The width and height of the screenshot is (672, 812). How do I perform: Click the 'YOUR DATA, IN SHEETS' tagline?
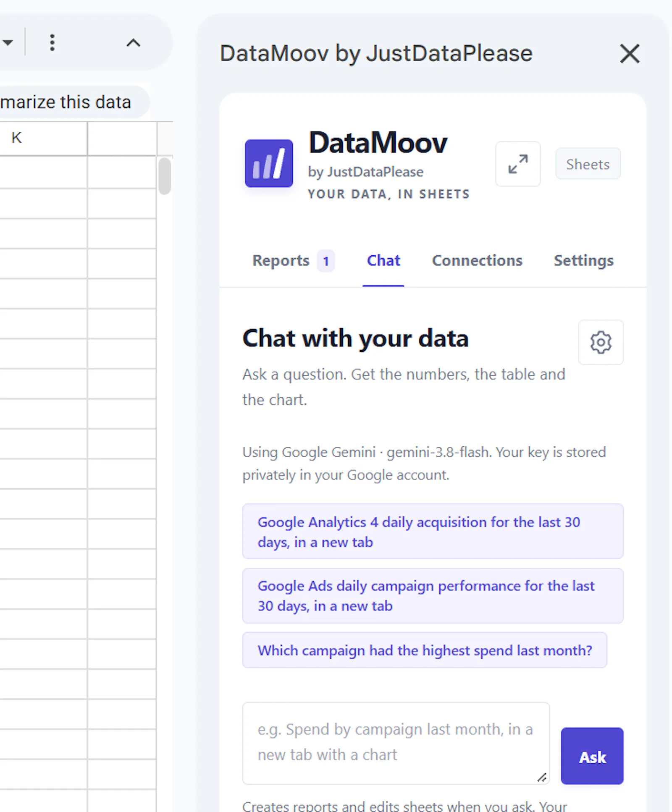389,194
